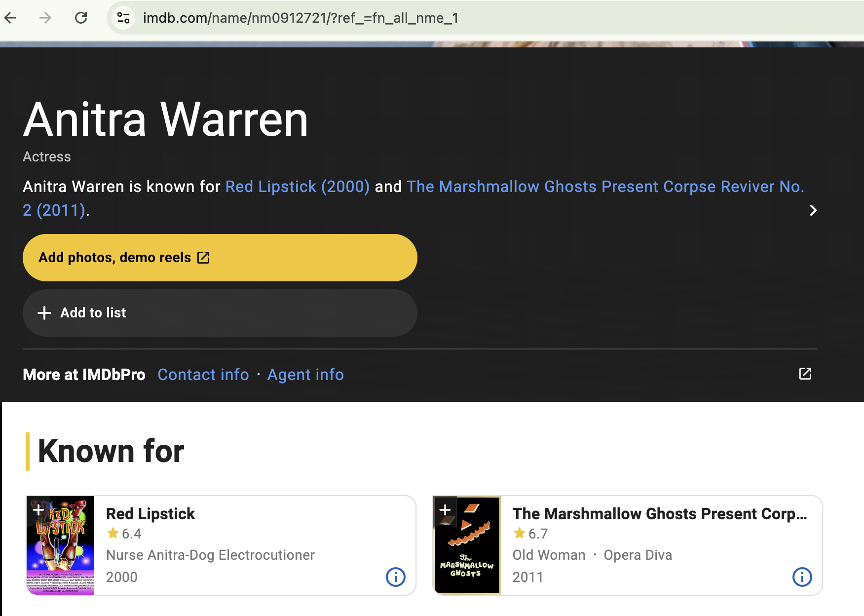Click the watchlist ribbon on Marshmallow Ghosts poster
864x616 pixels.
(446, 510)
